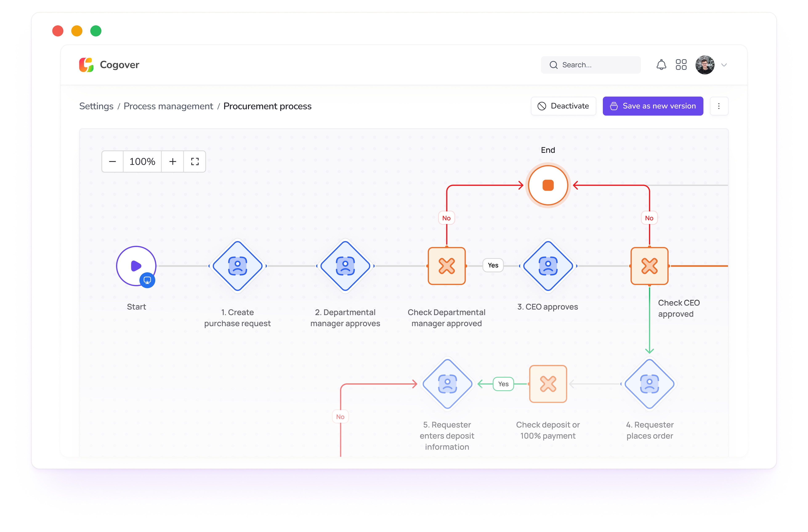Zoom out with the minus button

[x=112, y=161]
